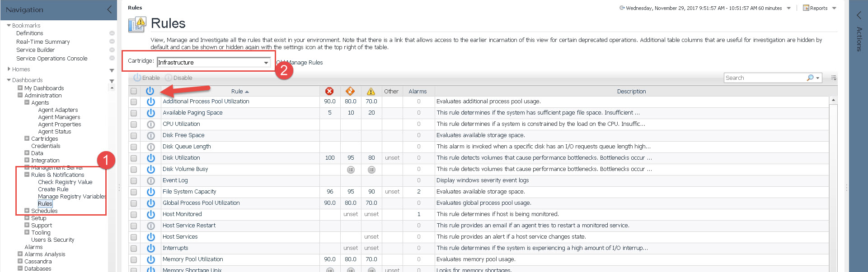Select the File System Capacity row checkbox
The image size is (868, 272).
(x=134, y=192)
